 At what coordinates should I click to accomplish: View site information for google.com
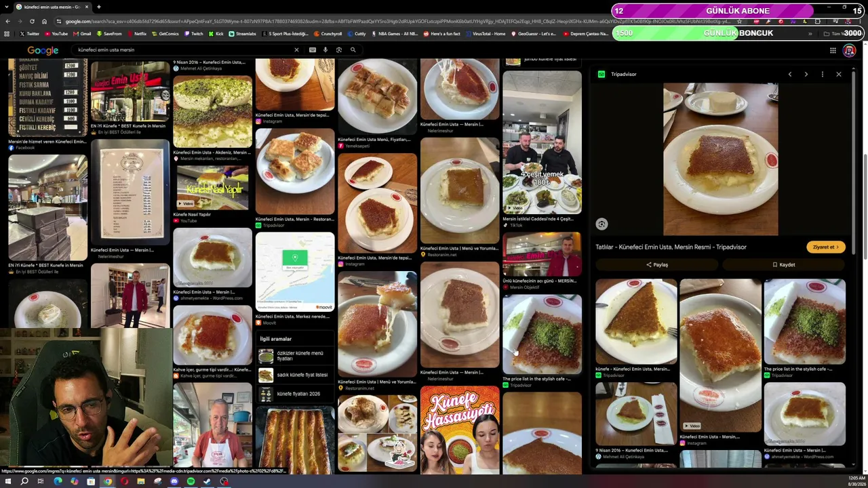(59, 21)
